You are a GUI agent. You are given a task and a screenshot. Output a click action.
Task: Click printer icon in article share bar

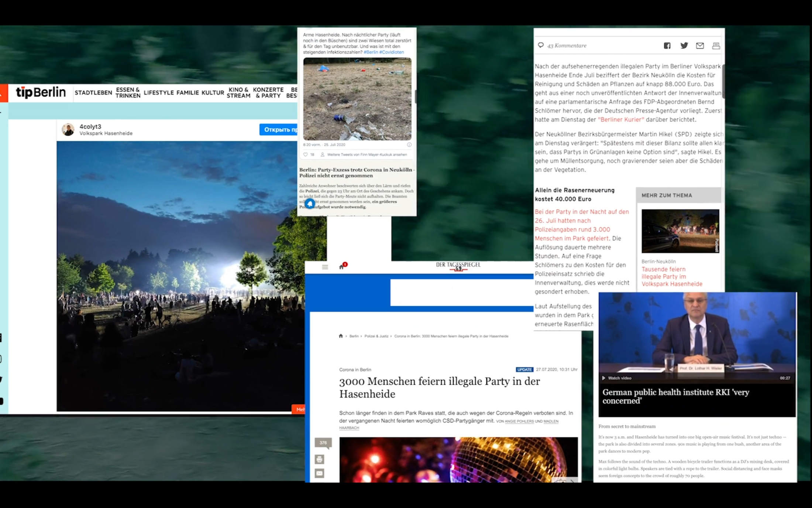coord(716,46)
